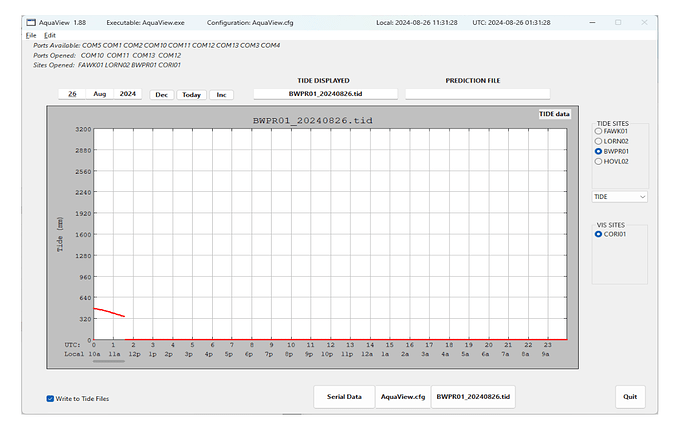This screenshot has height=443, width=690.
Task: Toggle Write to Tide Files checkbox
Action: (x=50, y=399)
